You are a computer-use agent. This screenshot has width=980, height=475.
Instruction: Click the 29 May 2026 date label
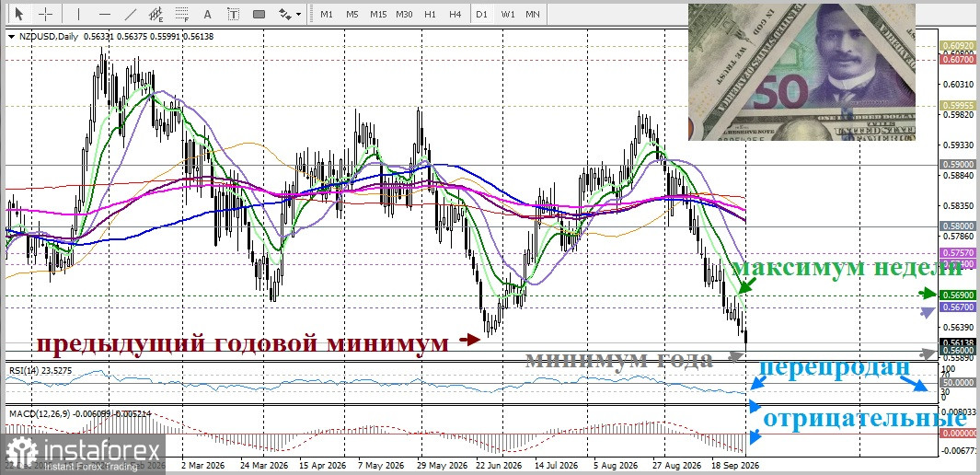click(442, 466)
